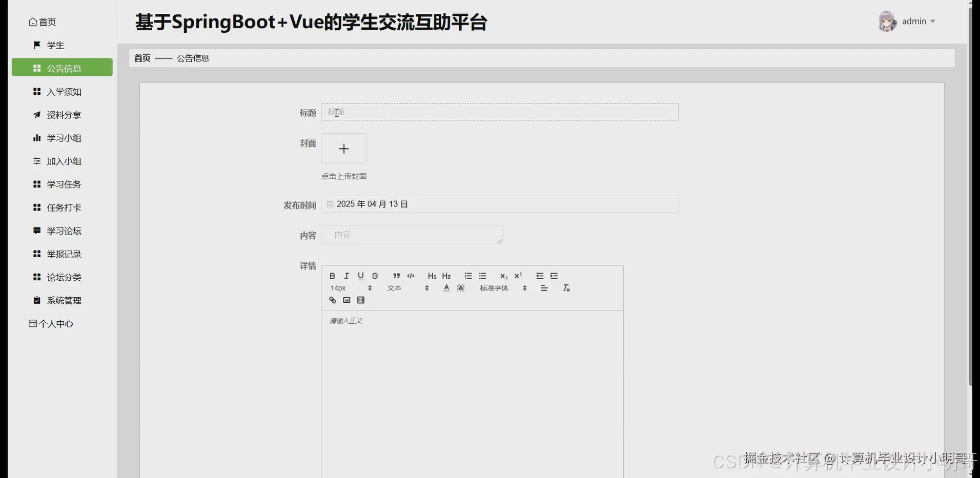Insert an image into the editor
The height and width of the screenshot is (478, 980).
click(x=346, y=300)
